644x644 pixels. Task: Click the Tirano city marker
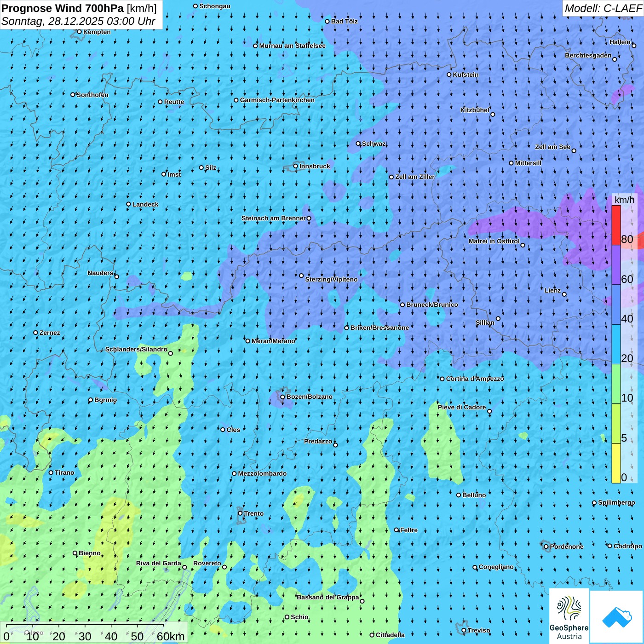click(51, 472)
